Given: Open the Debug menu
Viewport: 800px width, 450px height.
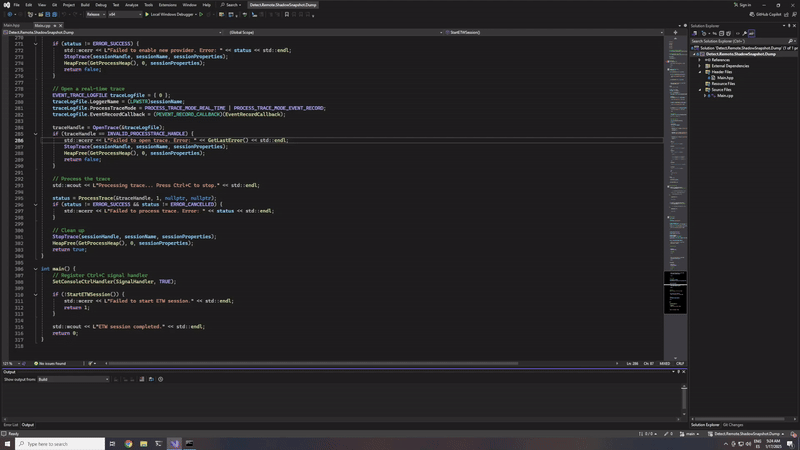Looking at the screenshot, I should (x=100, y=5).
